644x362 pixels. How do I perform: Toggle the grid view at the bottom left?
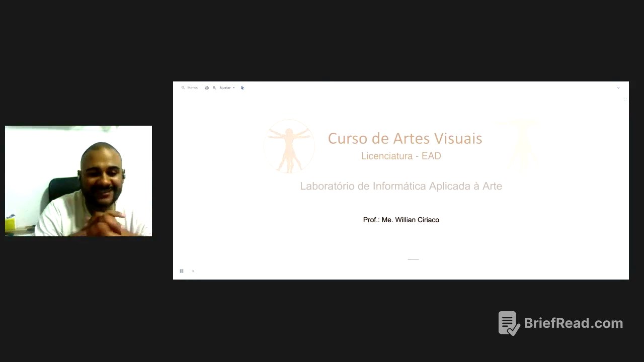pyautogui.click(x=182, y=271)
